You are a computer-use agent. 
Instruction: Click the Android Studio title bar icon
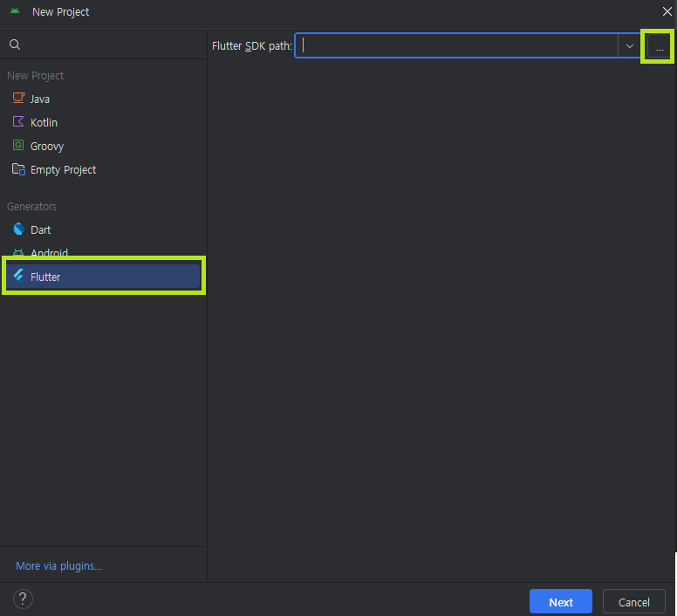[x=15, y=11]
